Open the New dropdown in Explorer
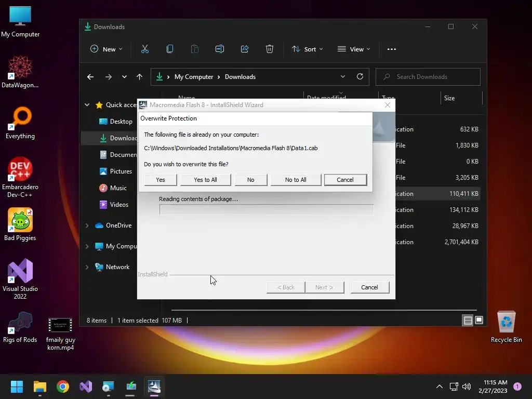This screenshot has width=532, height=399. [106, 49]
